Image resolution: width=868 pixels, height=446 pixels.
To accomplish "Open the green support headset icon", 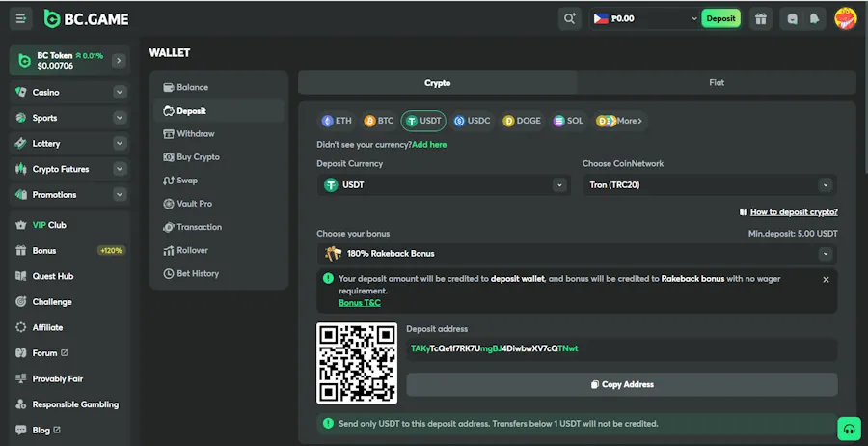I will click(x=849, y=428).
